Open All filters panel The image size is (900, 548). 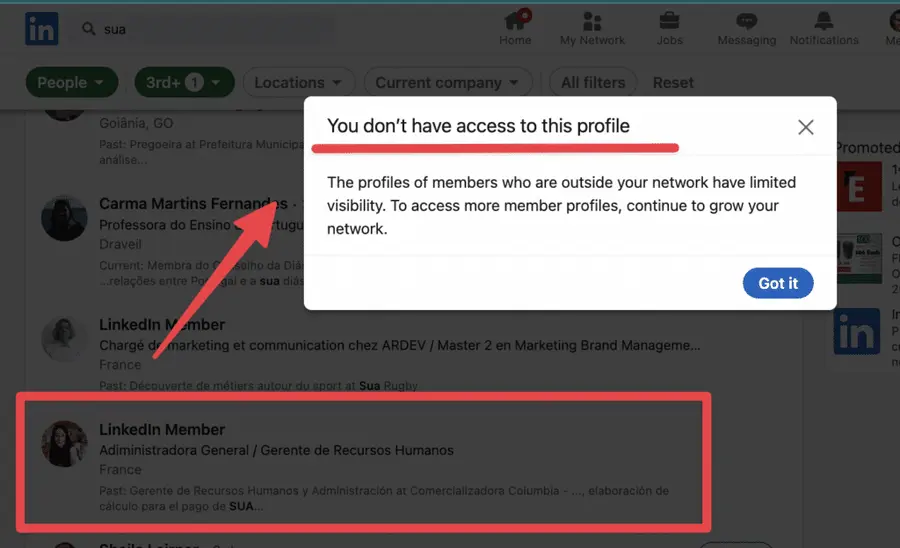coord(593,83)
